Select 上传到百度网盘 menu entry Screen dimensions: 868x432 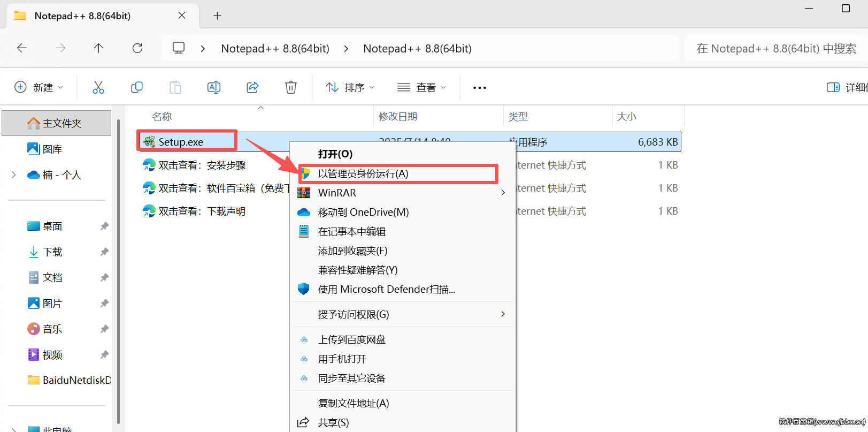403,339
